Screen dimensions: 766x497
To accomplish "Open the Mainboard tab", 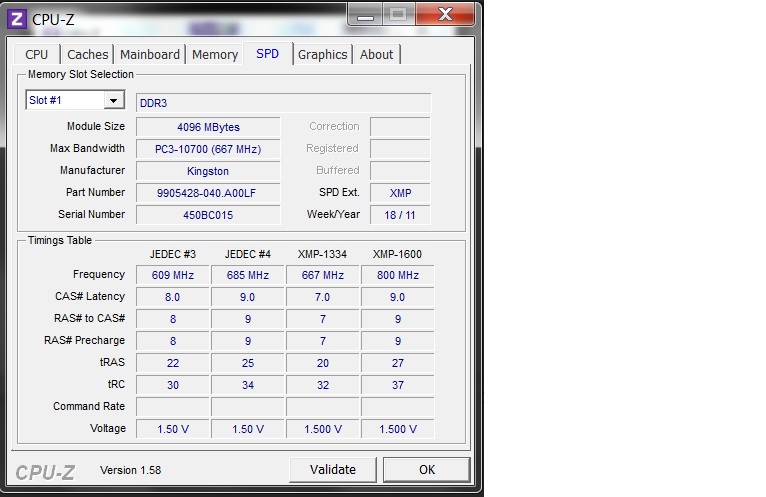I will tap(149, 54).
